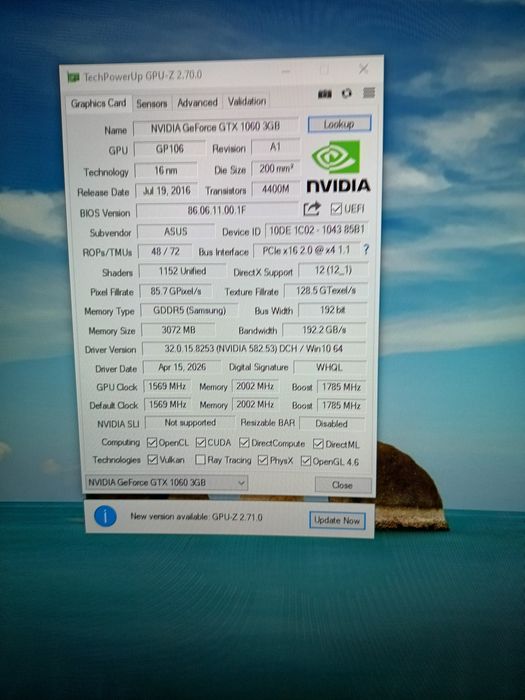
Task: Click the Shaders value 1152 Unified
Action: coord(183,271)
